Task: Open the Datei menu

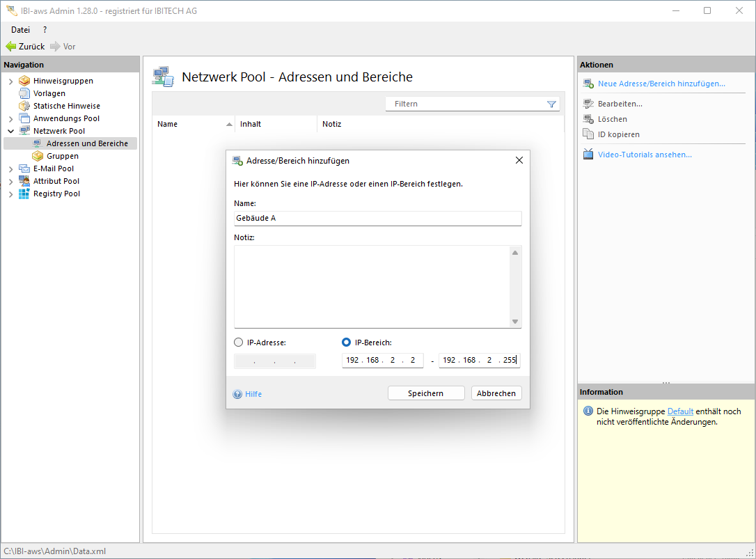Action: pyautogui.click(x=20, y=30)
